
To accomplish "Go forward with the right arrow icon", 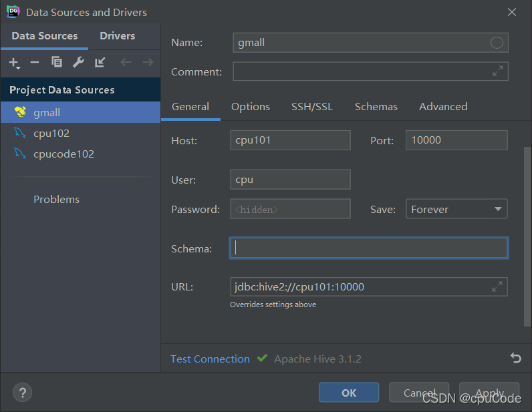I will click(x=148, y=62).
